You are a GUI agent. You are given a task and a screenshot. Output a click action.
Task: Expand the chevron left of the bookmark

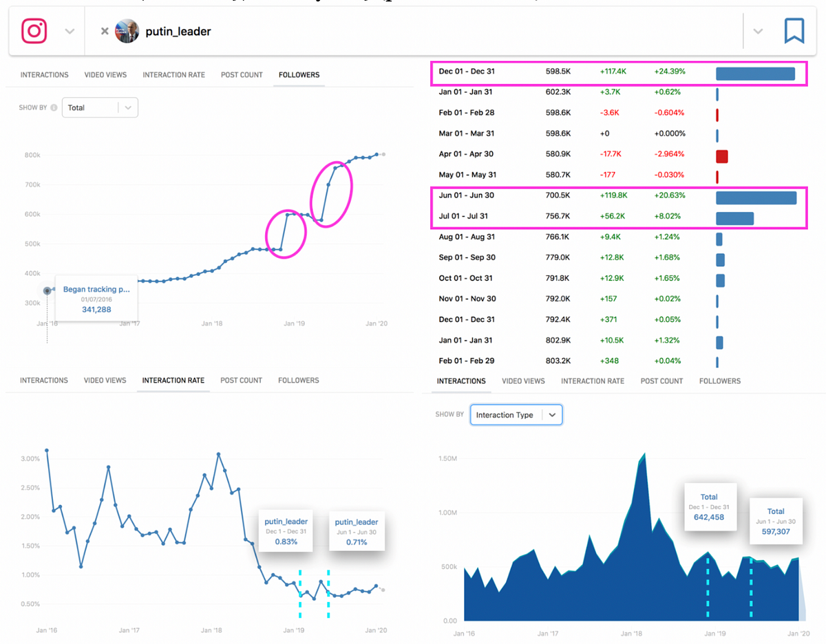click(x=758, y=32)
